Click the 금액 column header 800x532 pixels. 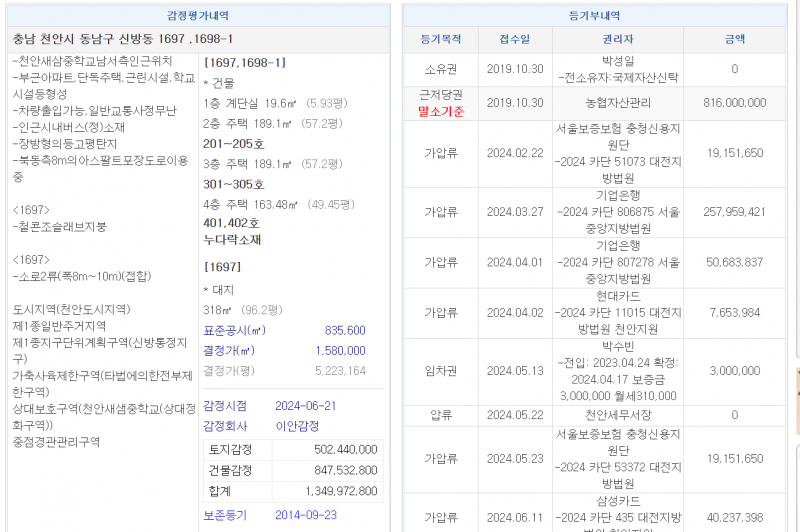coord(734,40)
